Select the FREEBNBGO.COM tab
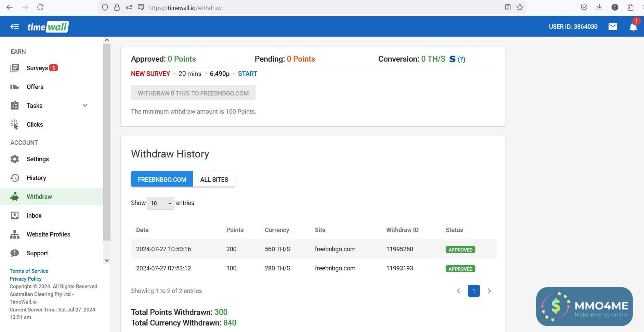 [x=162, y=179]
